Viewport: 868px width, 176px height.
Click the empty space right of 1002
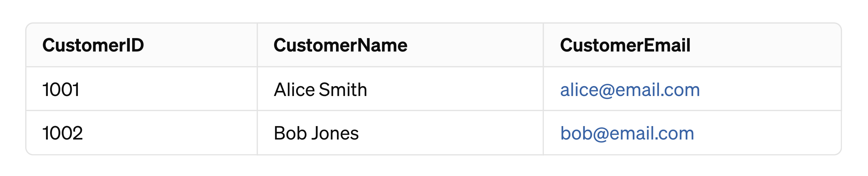click(168, 133)
